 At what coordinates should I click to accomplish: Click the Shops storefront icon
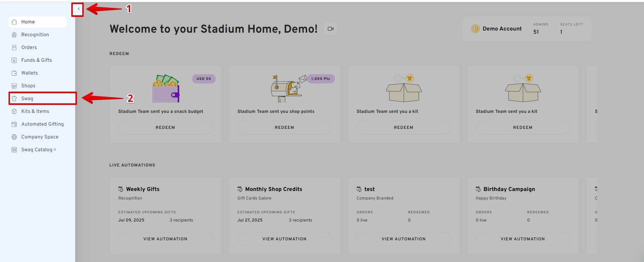[x=14, y=86]
